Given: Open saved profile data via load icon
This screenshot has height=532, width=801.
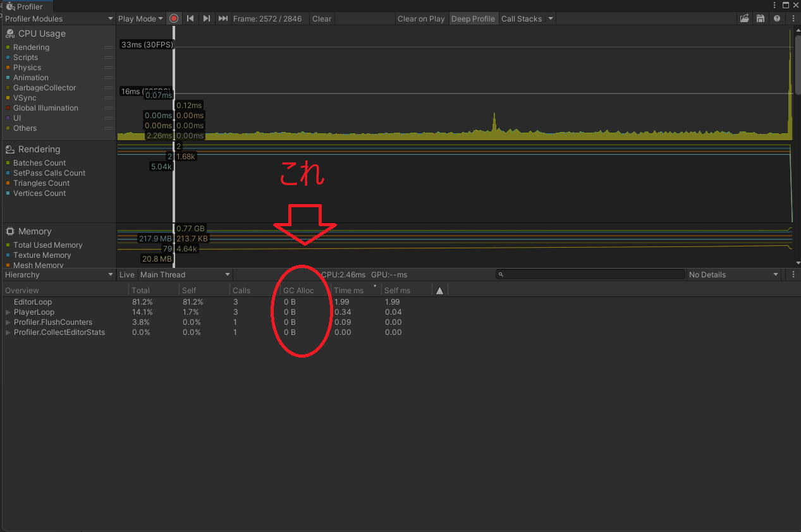Looking at the screenshot, I should (745, 18).
